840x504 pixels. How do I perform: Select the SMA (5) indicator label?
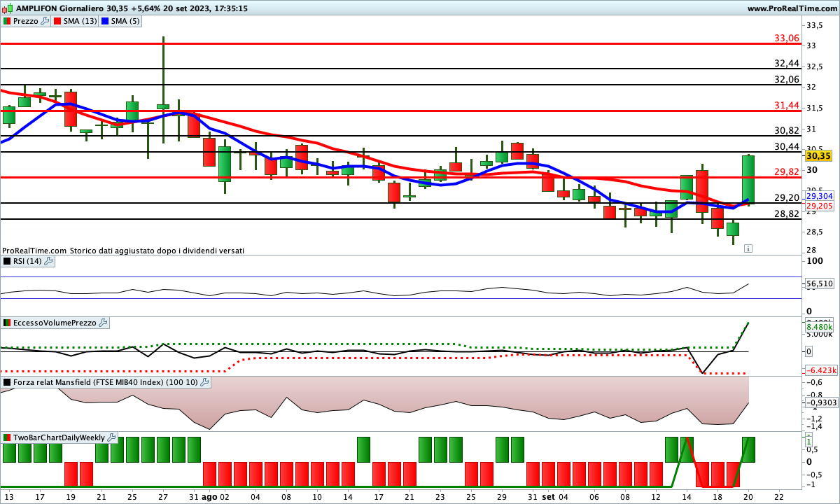127,21
